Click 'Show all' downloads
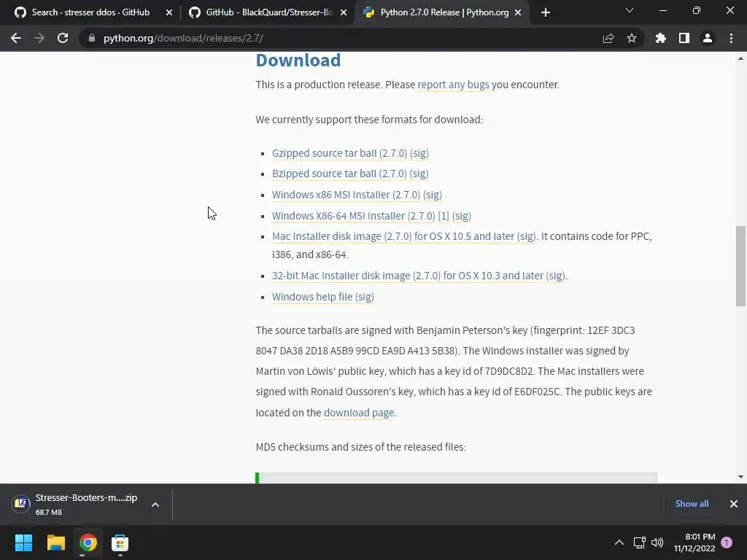 point(692,504)
